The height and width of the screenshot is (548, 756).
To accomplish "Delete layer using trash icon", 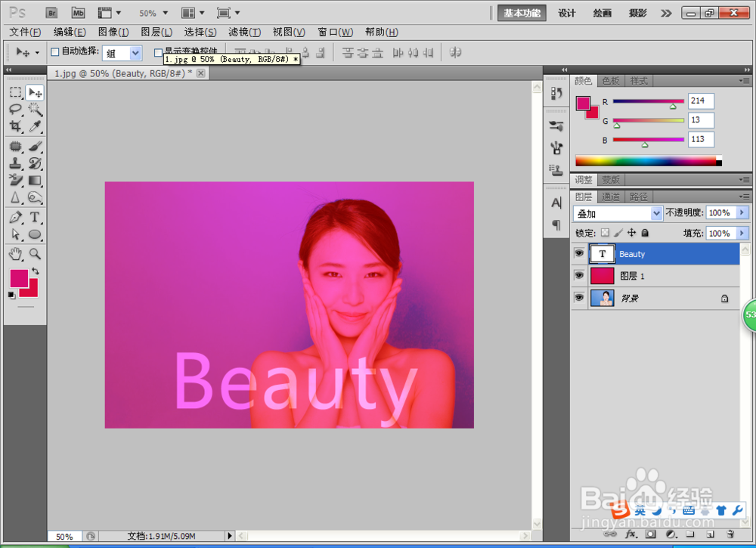I will (730, 534).
